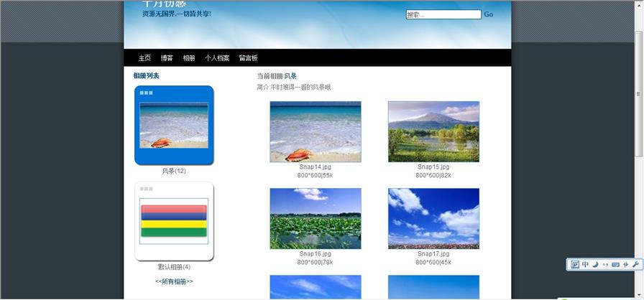This screenshot has width=644, height=300.
Task: Click the Snap16.jpg file name
Action: (316, 254)
